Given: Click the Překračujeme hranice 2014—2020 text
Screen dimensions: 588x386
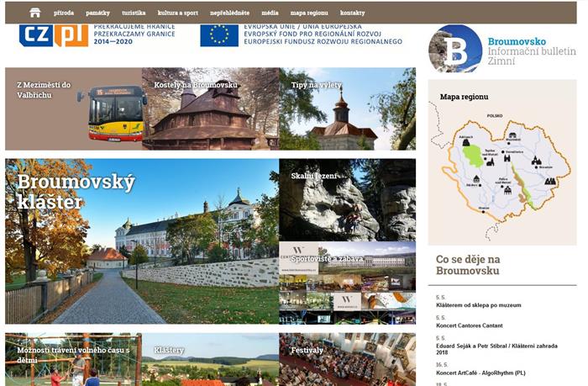Looking at the screenshot, I should pos(134,34).
